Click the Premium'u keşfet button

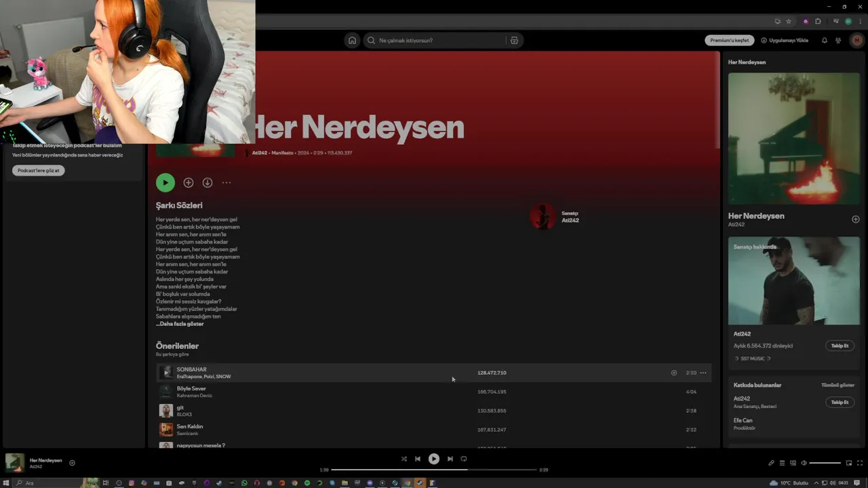tap(730, 40)
